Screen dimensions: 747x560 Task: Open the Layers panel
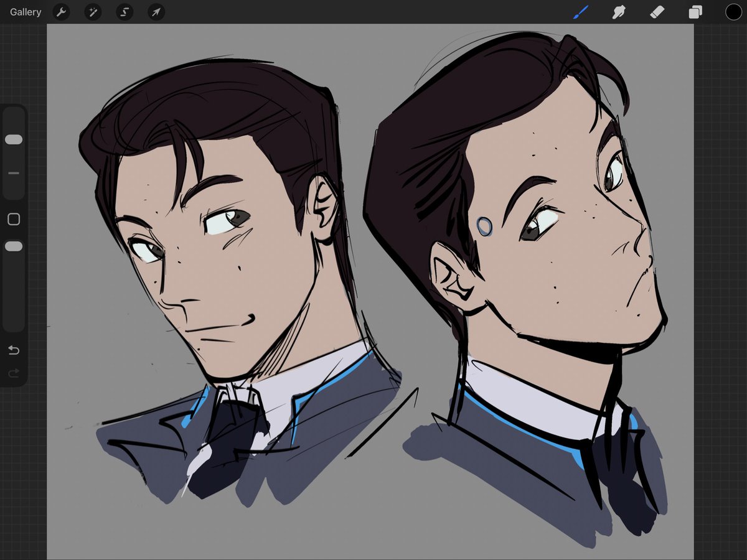pyautogui.click(x=695, y=12)
